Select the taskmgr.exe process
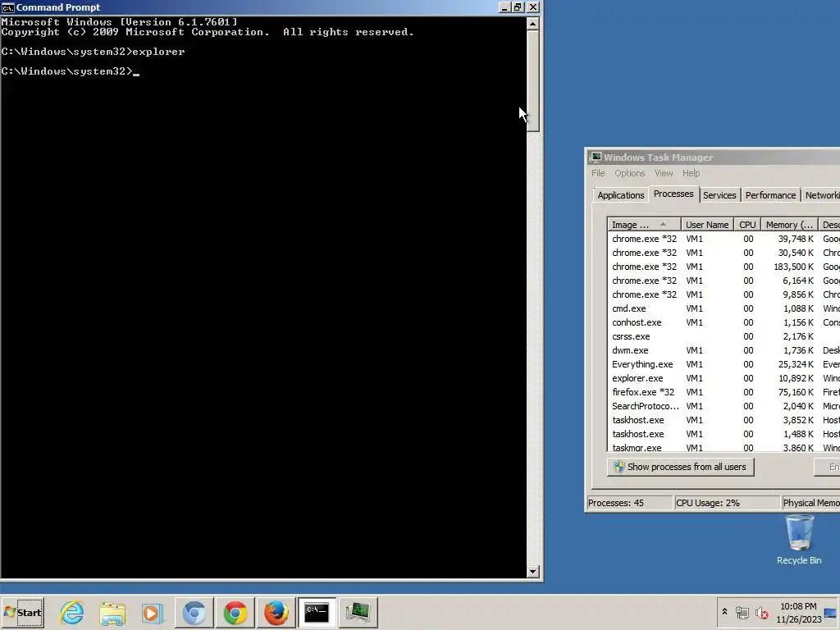 coord(724,447)
